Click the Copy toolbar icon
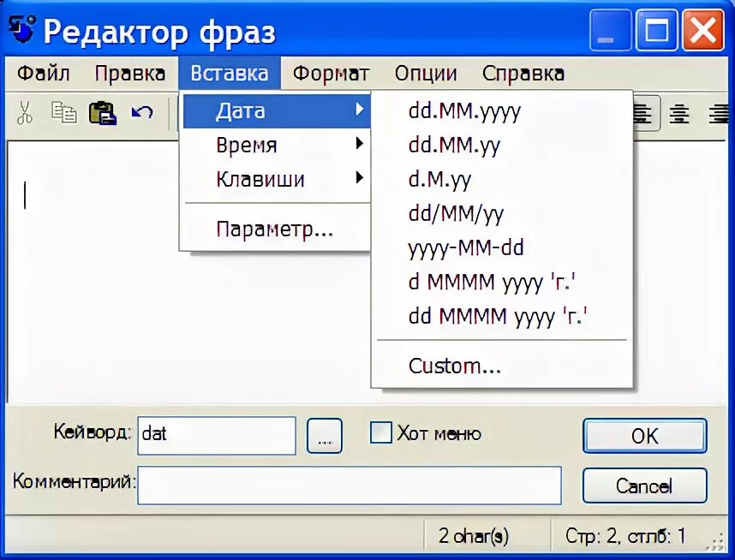This screenshot has width=735, height=560. 63,112
